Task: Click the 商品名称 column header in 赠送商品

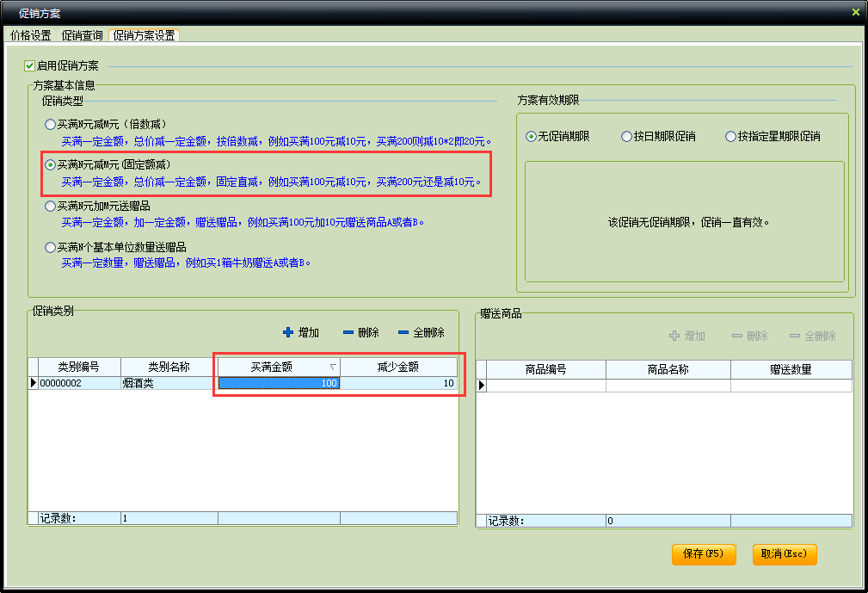Action: pyautogui.click(x=668, y=369)
